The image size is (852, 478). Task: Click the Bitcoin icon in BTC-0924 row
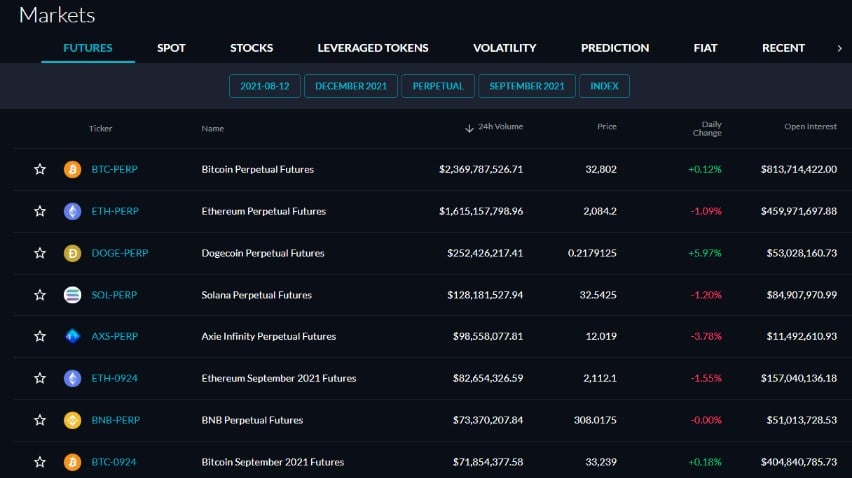72,462
